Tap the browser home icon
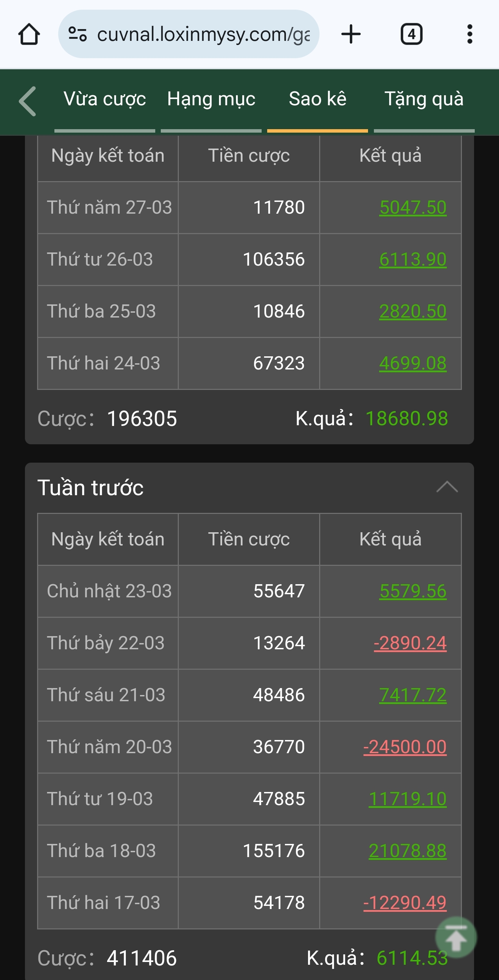Screen dimensions: 499x980 click(x=29, y=34)
